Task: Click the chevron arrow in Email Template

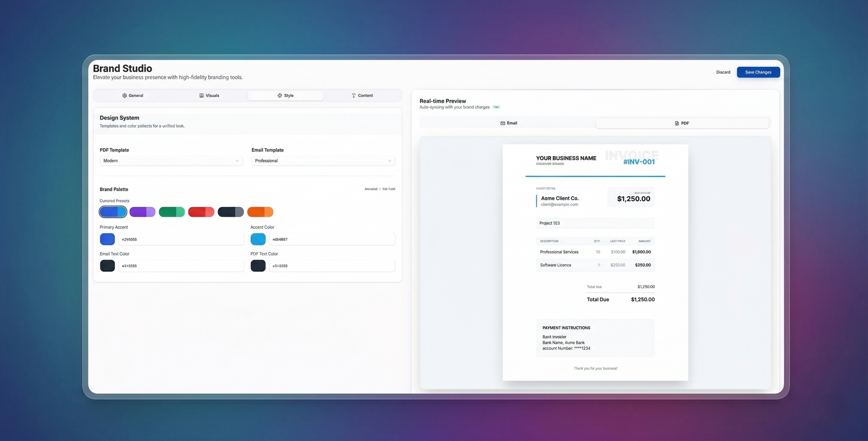Action: (389, 161)
